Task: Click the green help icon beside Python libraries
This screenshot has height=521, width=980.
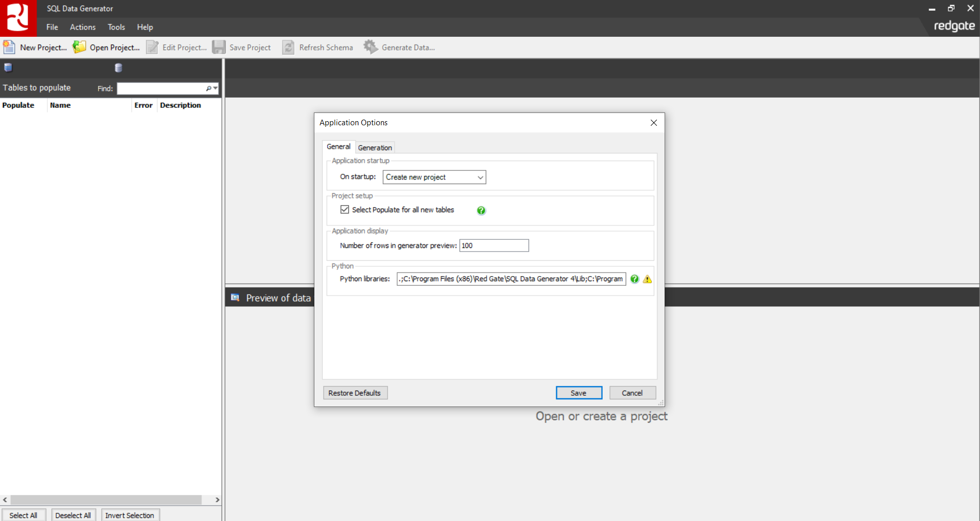Action: [634, 279]
